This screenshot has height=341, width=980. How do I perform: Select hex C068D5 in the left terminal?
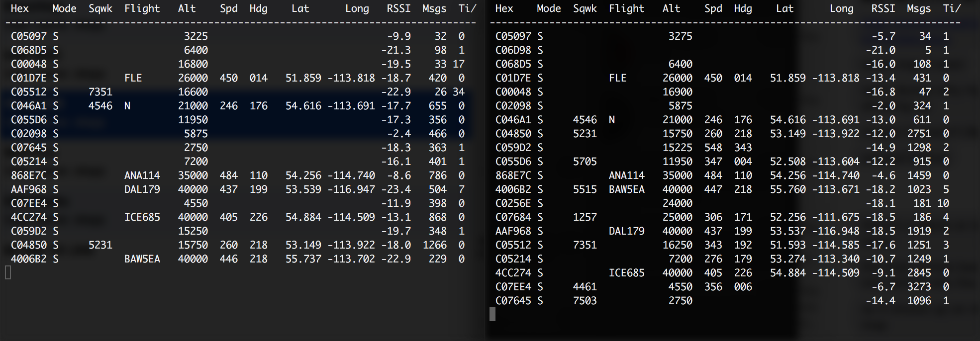[x=29, y=50]
